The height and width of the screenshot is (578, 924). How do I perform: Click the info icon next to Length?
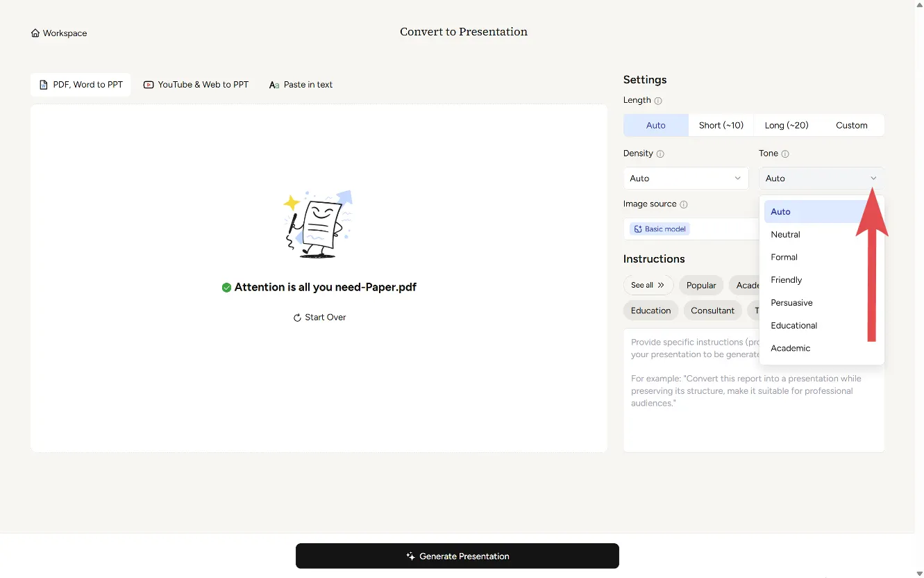click(658, 101)
